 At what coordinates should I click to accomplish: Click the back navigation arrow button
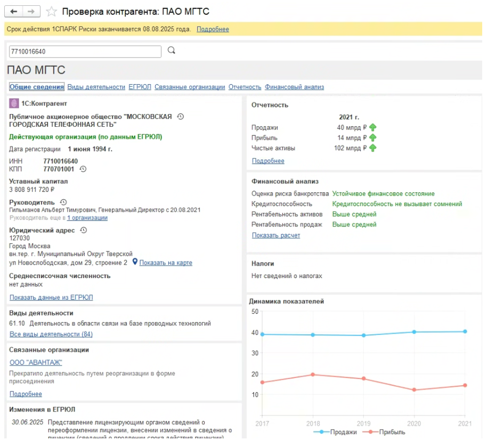coord(14,11)
